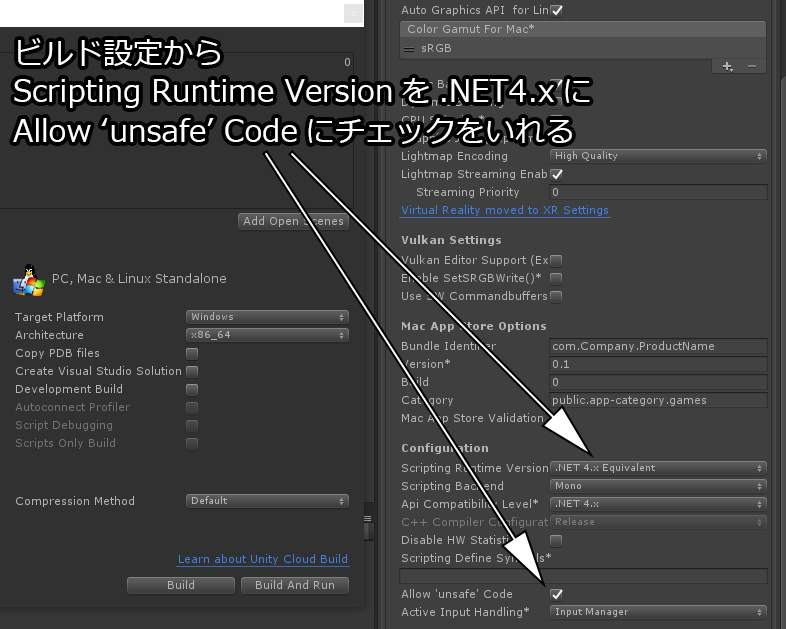
Task: Toggle Lightmap Streaming Enabled checkbox
Action: coord(556,174)
